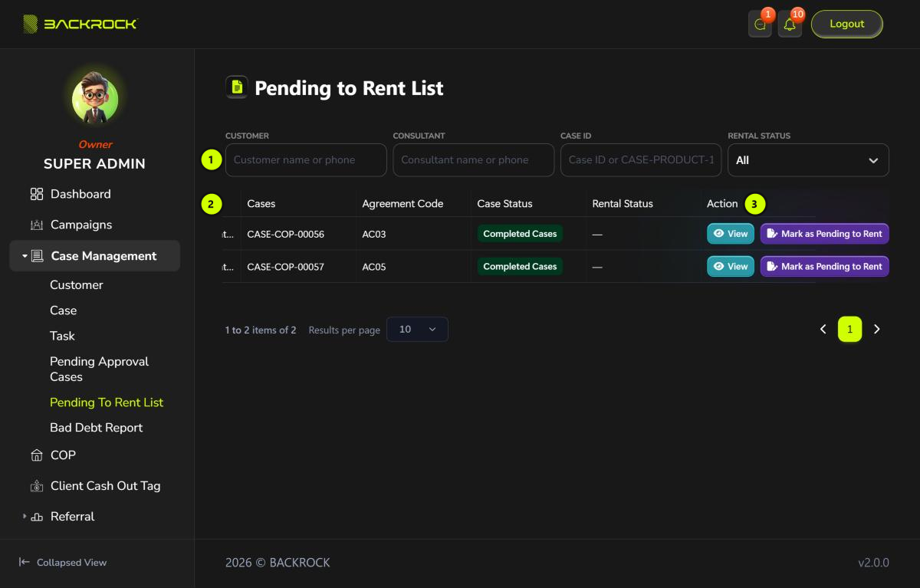
Task: Open the Task submenu item
Action: coord(63,336)
